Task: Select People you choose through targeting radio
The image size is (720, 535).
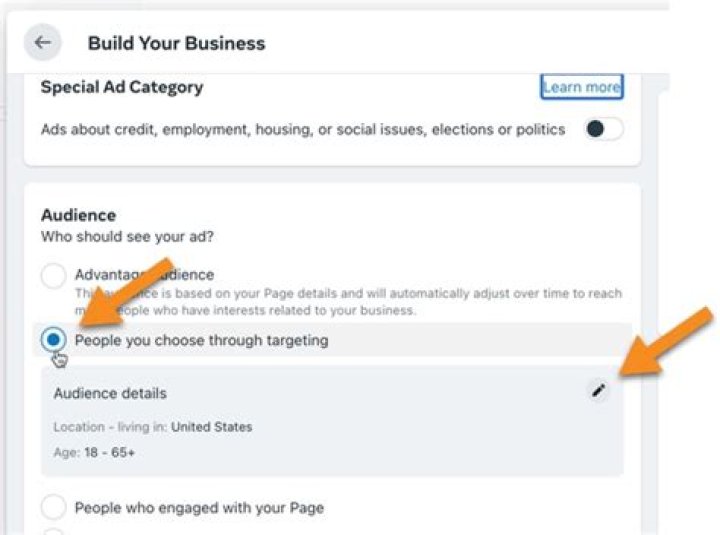Action: 54,340
